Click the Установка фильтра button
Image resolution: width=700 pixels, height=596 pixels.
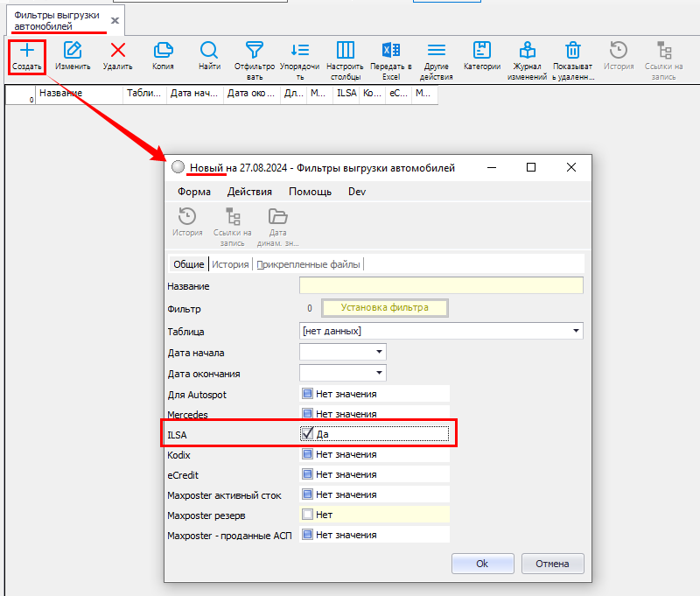(x=385, y=308)
